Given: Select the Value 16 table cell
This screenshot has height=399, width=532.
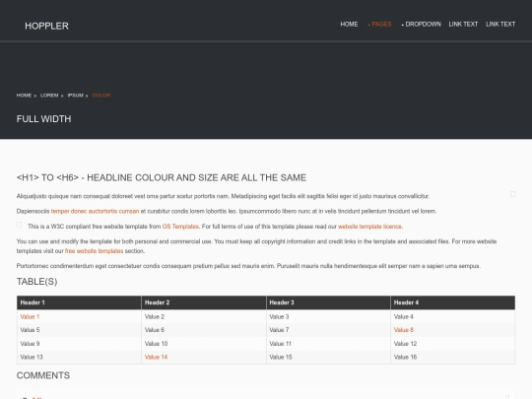Looking at the screenshot, I should (x=453, y=357).
